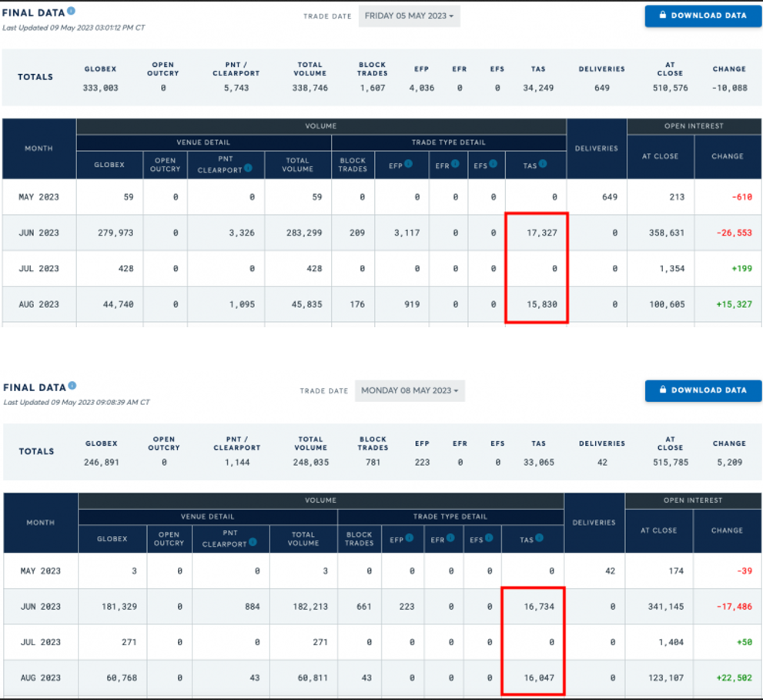Click the EFP info icon in the upper table

pyautogui.click(x=409, y=163)
